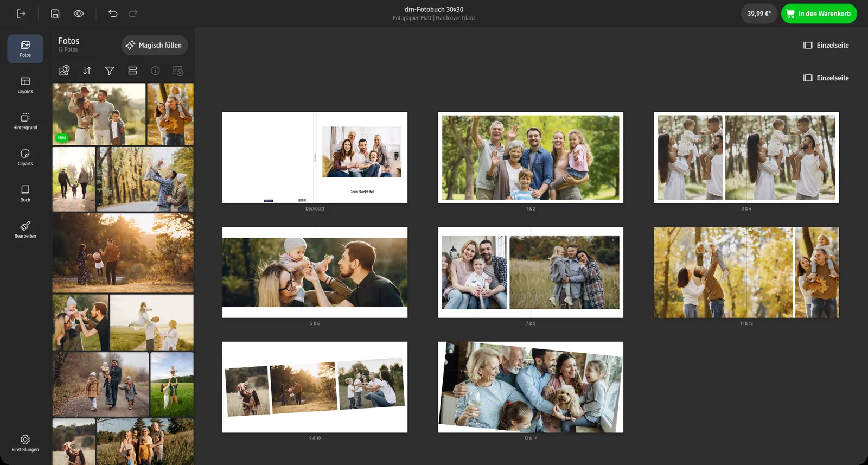This screenshot has width=868, height=465.
Task: Click the 'Dein Buchtitel' cover text
Action: pyautogui.click(x=361, y=192)
